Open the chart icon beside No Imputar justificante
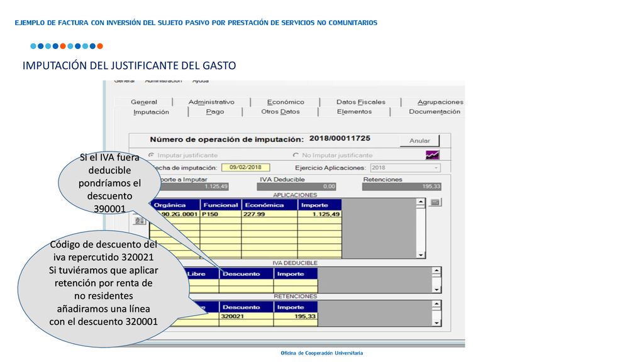Viewport: 644px width, 362px height. tap(432, 155)
